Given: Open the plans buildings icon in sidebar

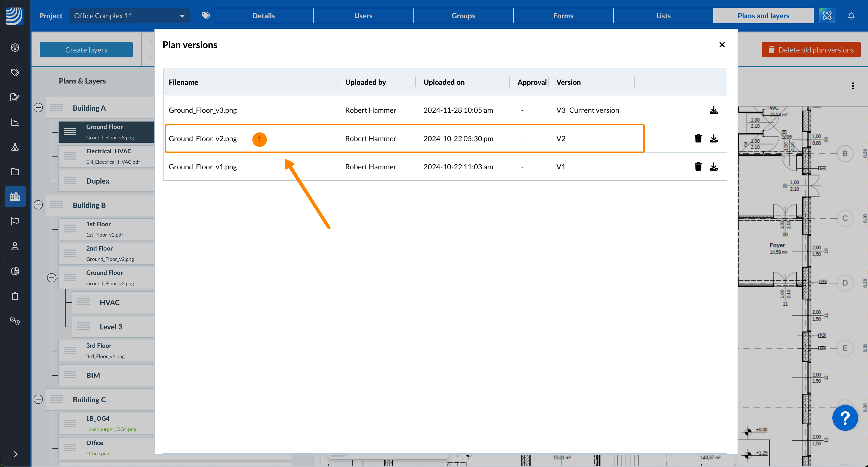Looking at the screenshot, I should (x=15, y=196).
